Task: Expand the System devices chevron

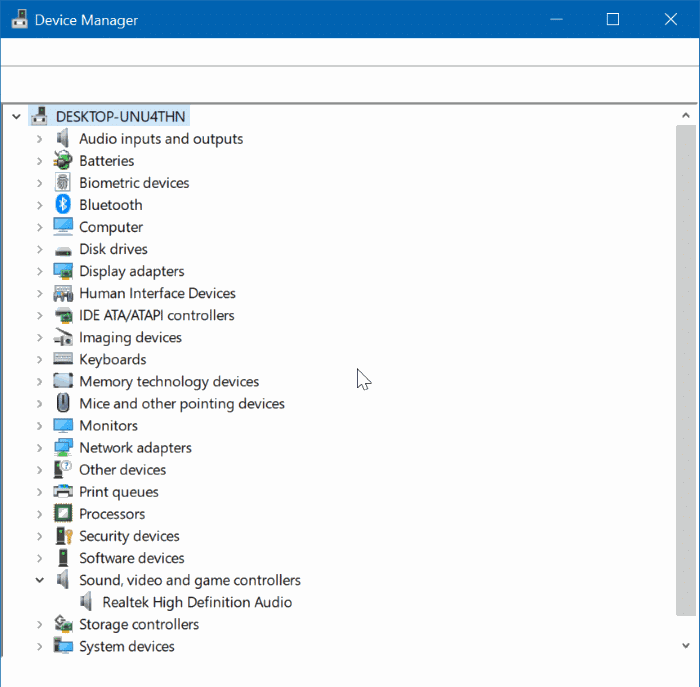Action: point(39,646)
